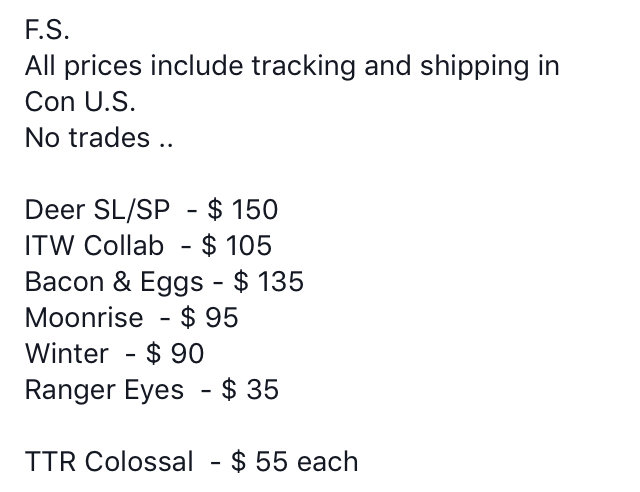Select the ITW Collab listing
This screenshot has height=492, width=640.
148,245
